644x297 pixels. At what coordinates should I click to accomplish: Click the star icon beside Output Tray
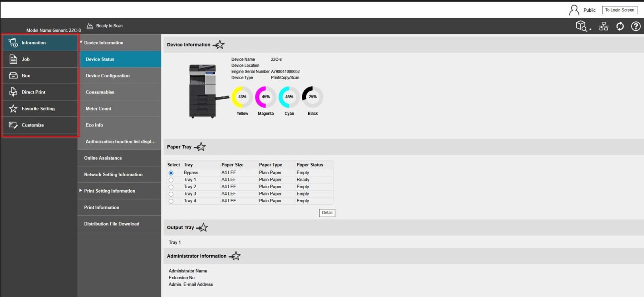coord(202,228)
